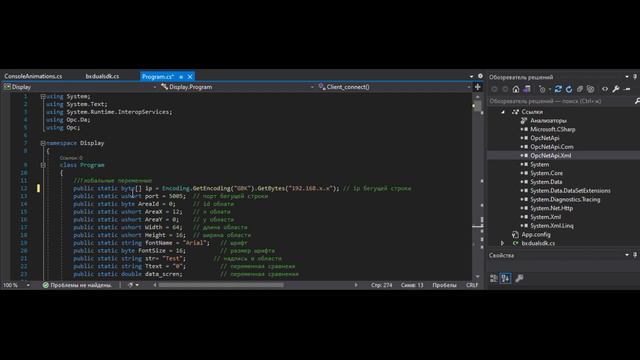This screenshot has height=360, width=640.
Task: Collapse the class Program block
Action: pyautogui.click(x=43, y=165)
